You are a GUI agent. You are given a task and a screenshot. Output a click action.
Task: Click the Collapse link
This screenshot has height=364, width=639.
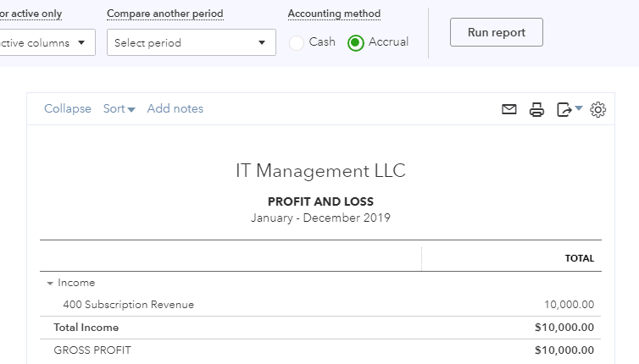coord(68,108)
